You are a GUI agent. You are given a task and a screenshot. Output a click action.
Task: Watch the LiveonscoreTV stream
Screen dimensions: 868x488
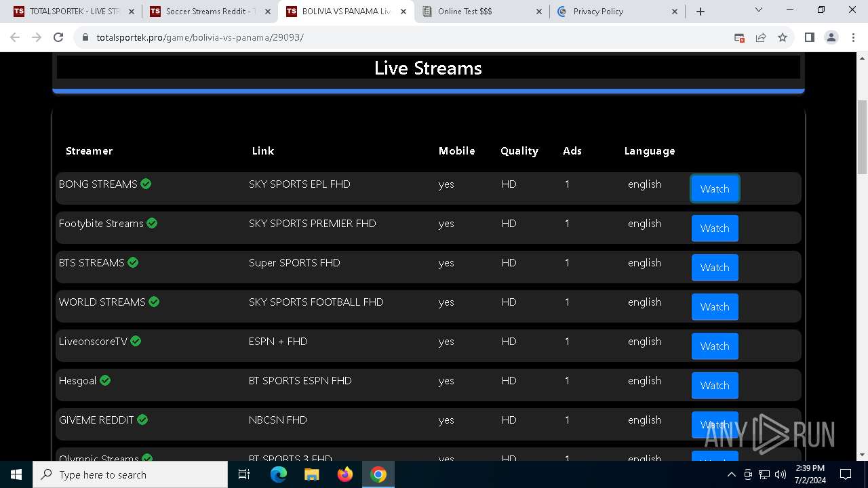715,346
